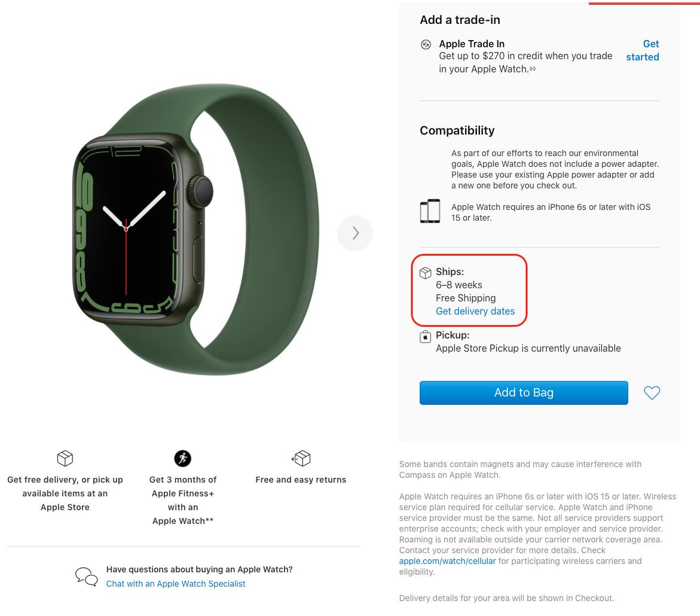Save watch to favorites heart icon

652,393
